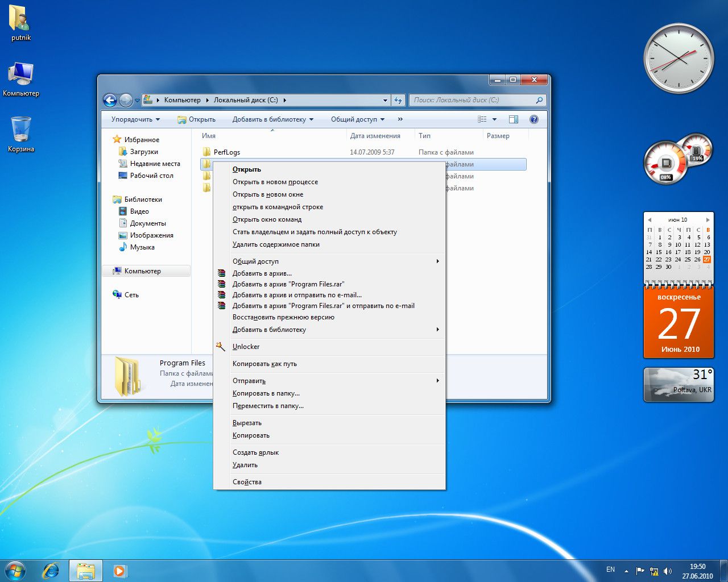Expand the Отправить submenu arrow
The image size is (728, 582).
437,381
